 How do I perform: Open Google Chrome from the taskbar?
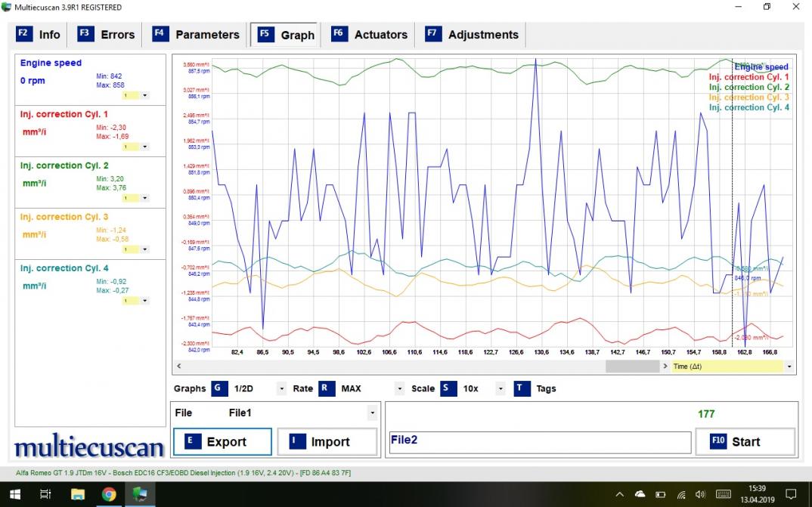tap(109, 495)
